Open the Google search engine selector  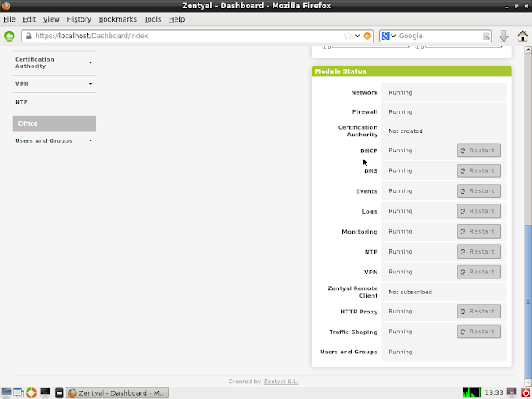(x=388, y=36)
